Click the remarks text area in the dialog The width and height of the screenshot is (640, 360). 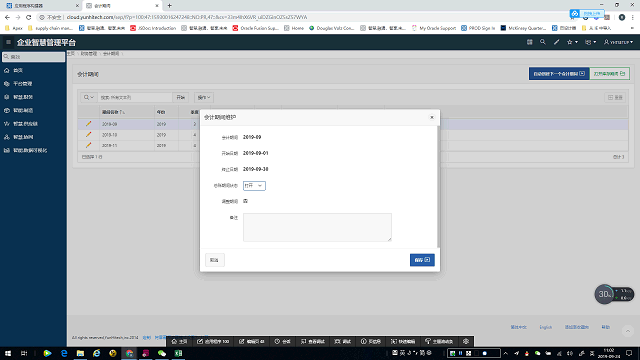click(x=317, y=227)
